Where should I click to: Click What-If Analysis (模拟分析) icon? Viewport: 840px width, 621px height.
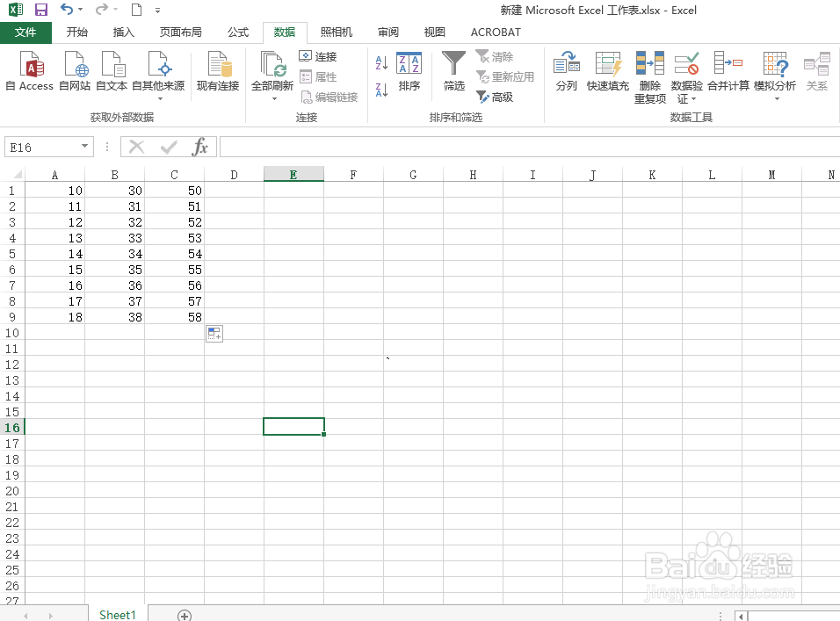click(x=775, y=64)
